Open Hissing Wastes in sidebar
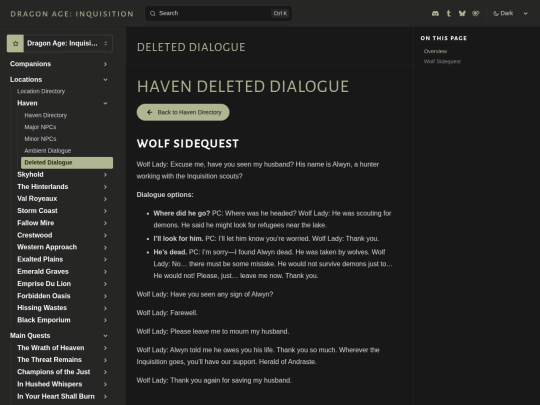The height and width of the screenshot is (405, 540). tap(42, 308)
